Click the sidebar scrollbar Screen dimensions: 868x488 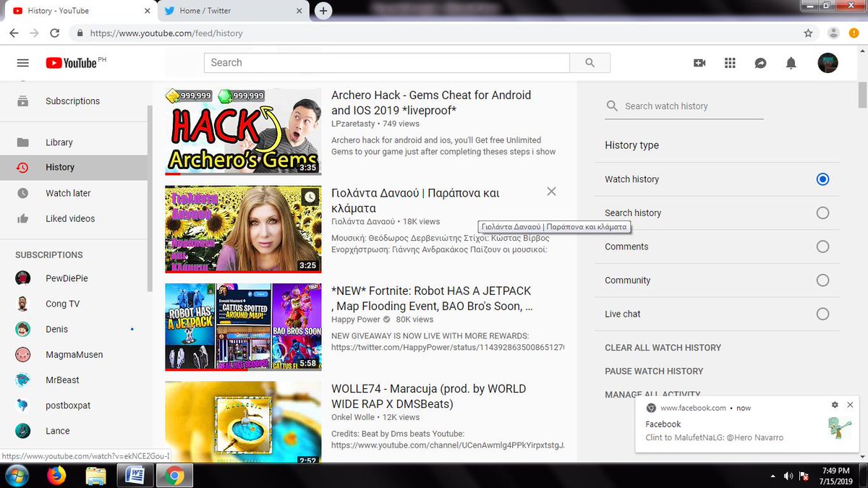click(150, 199)
